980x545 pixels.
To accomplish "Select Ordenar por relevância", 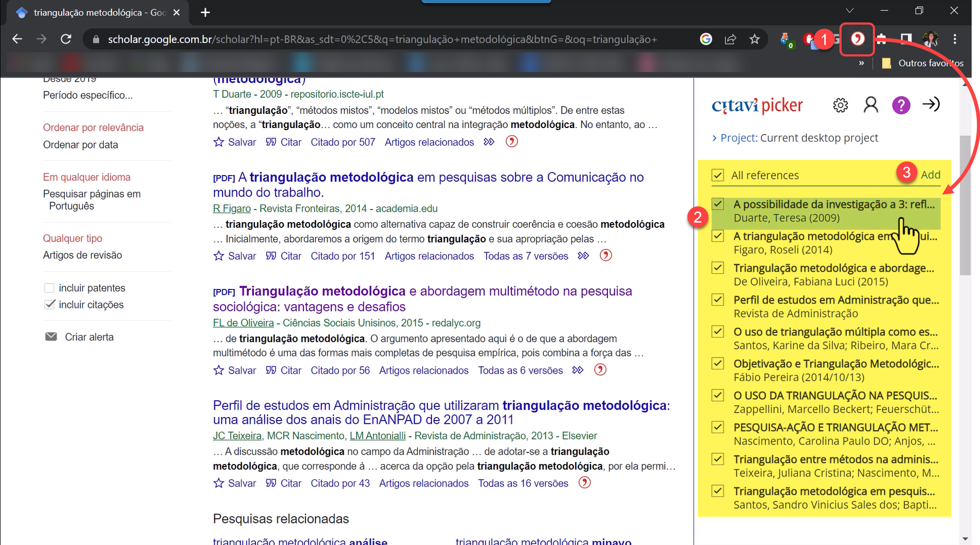I will click(94, 127).
